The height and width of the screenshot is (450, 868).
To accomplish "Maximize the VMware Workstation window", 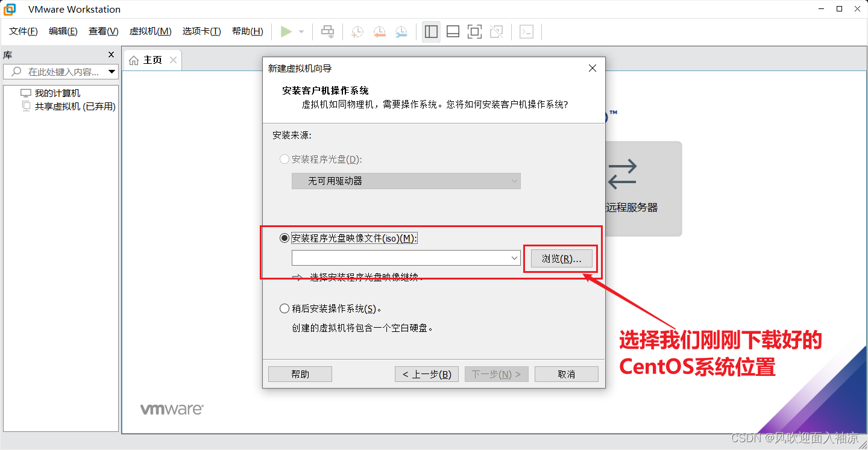I will click(x=840, y=9).
